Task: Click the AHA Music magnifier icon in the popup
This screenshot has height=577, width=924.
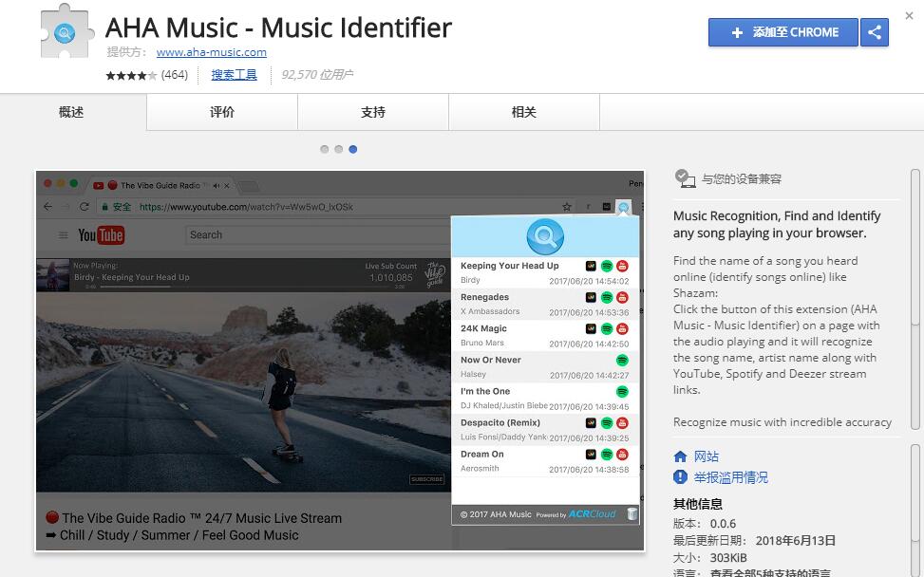Action: 544,237
